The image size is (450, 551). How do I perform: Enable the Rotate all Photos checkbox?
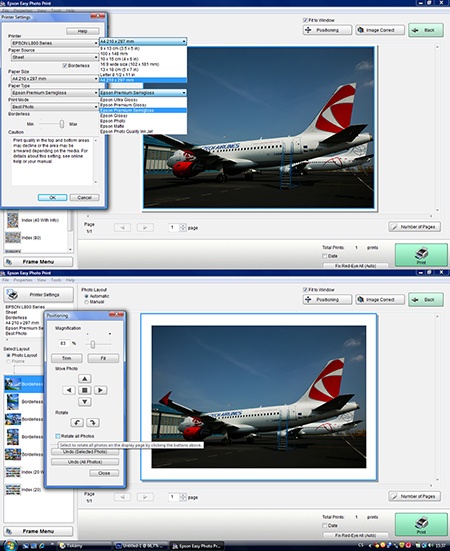58,436
